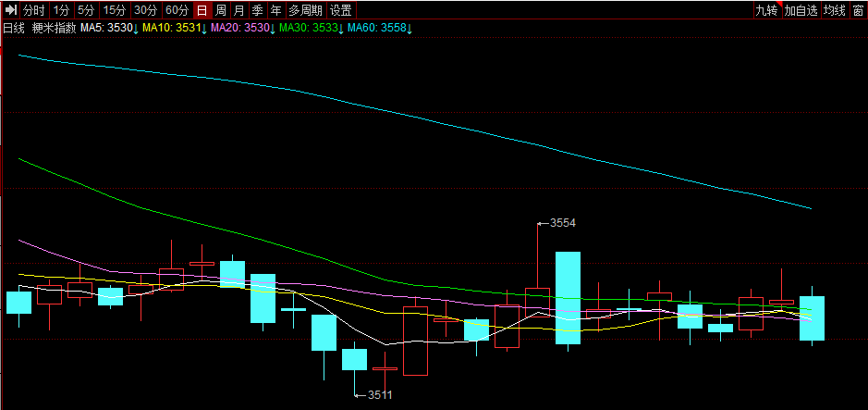Switch to the 年 yearly chart

[x=275, y=10]
